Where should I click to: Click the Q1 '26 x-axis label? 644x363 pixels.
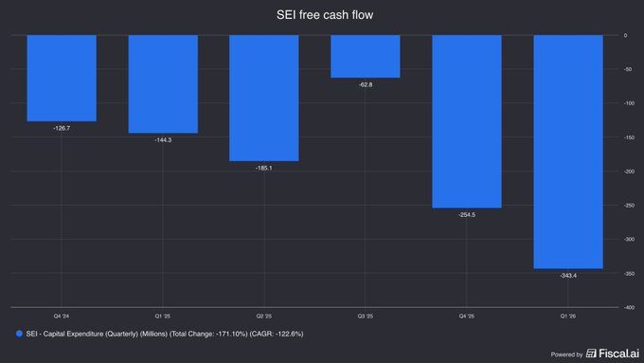tap(568, 317)
